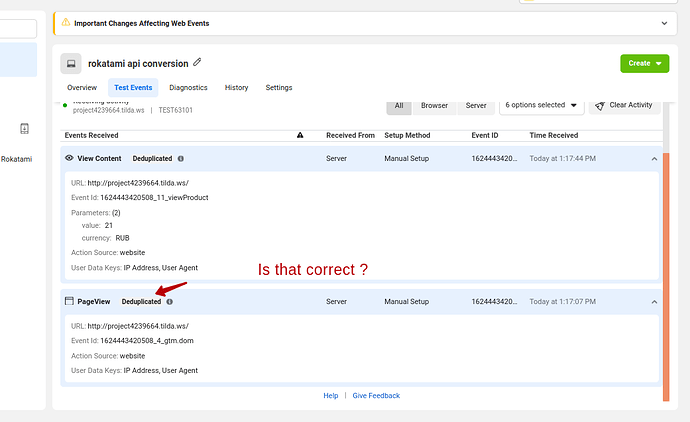Filter events by Server

pyautogui.click(x=476, y=106)
